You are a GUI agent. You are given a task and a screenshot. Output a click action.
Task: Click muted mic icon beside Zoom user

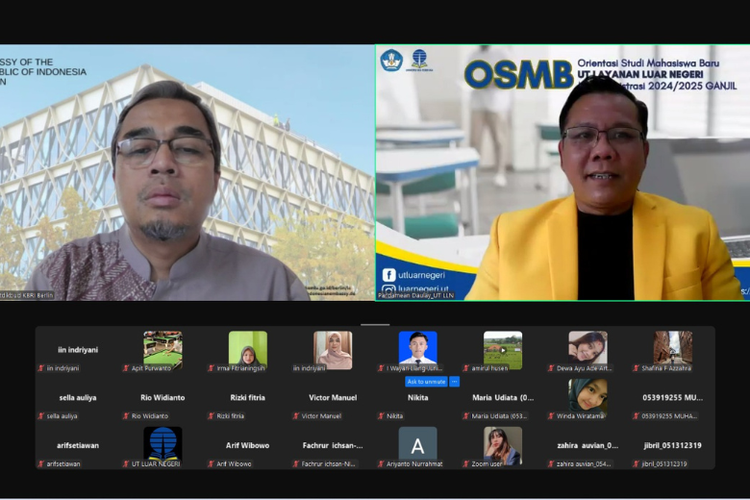tap(468, 464)
